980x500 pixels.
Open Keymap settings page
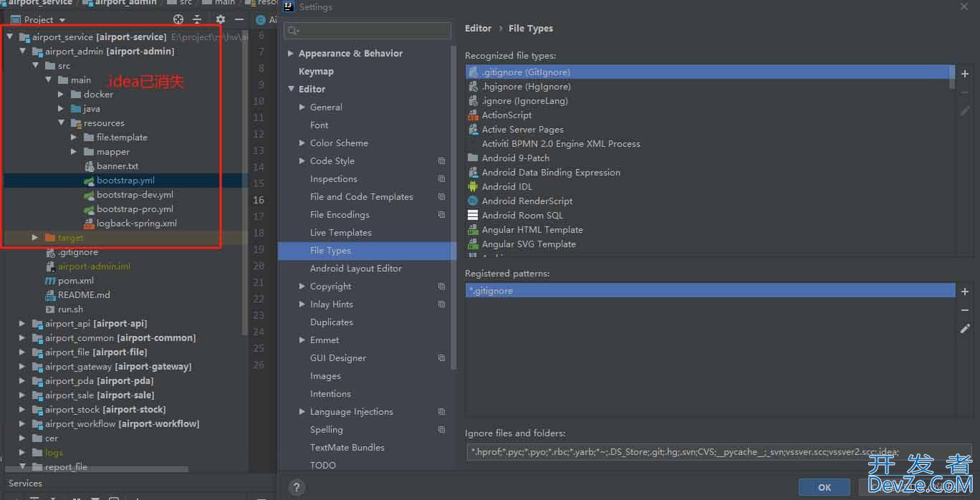point(316,72)
